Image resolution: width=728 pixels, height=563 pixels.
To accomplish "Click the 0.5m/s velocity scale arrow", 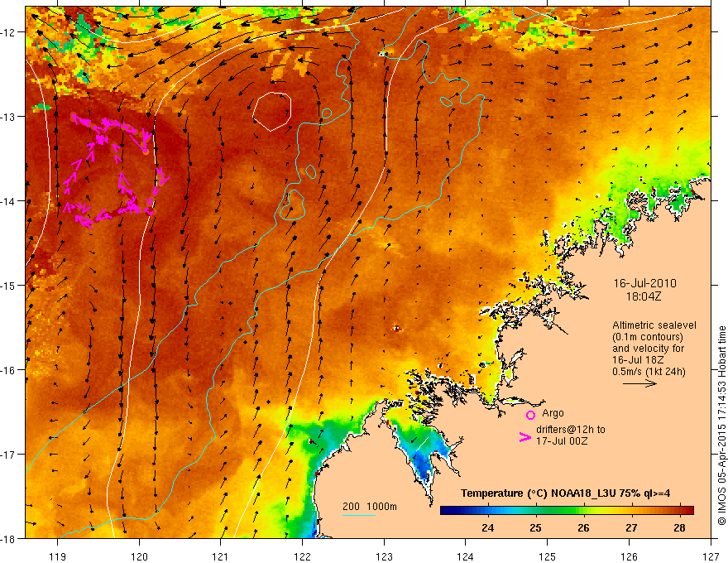I will (x=639, y=383).
